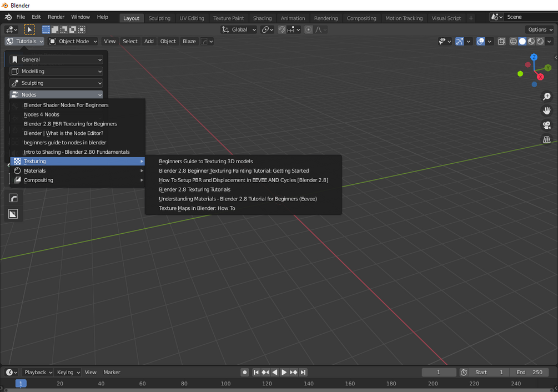Open 'Texture Maps in Blender: How To'

[243, 208]
